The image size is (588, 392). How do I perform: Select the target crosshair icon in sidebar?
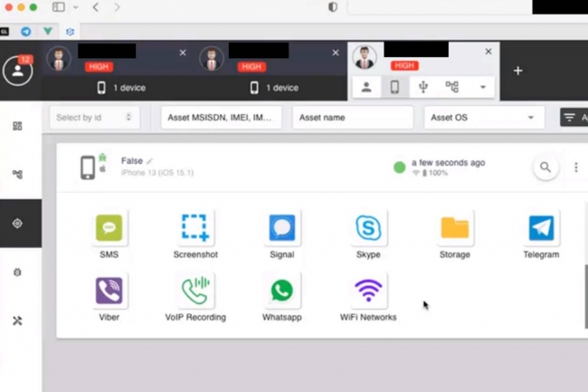tap(17, 224)
